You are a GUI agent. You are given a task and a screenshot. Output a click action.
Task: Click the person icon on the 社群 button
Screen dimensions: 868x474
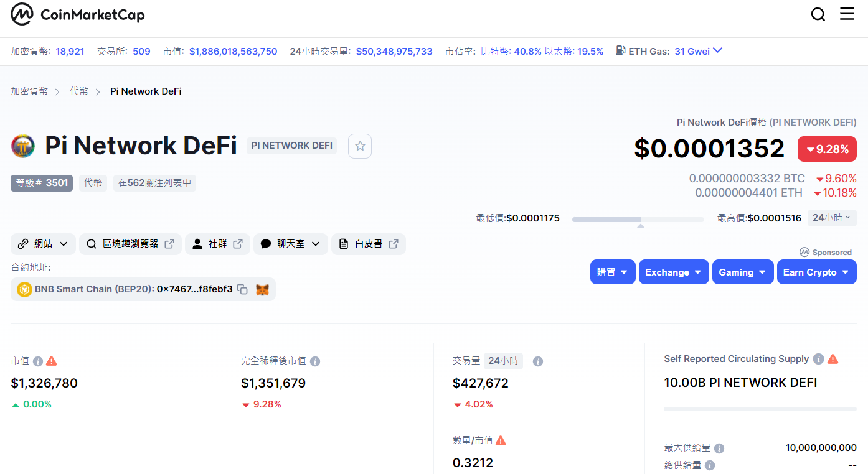tap(197, 244)
